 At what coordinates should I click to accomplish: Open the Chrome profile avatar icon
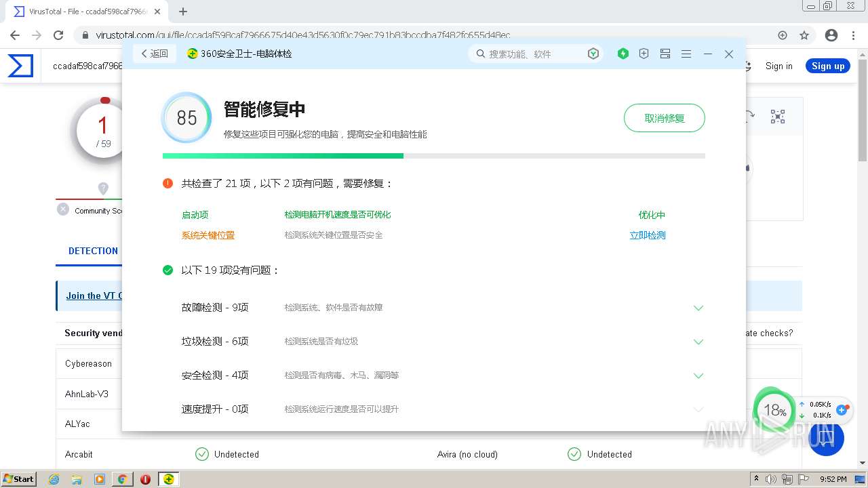coord(831,35)
